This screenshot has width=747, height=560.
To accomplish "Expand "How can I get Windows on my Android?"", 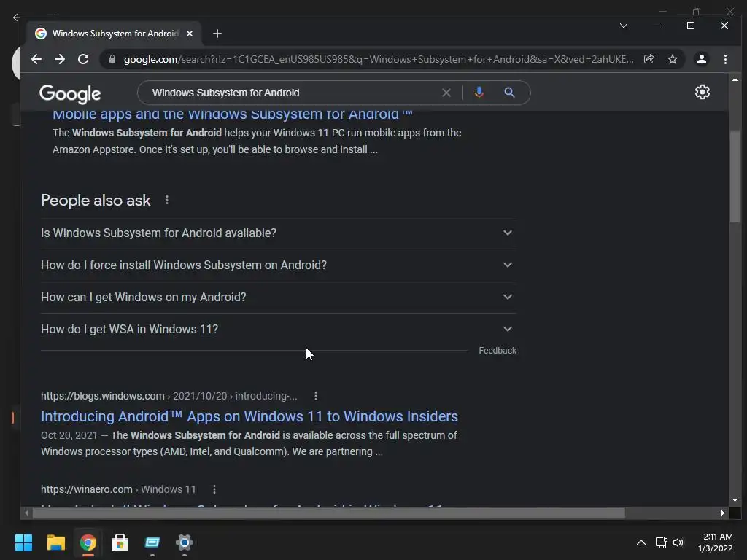I will point(278,297).
